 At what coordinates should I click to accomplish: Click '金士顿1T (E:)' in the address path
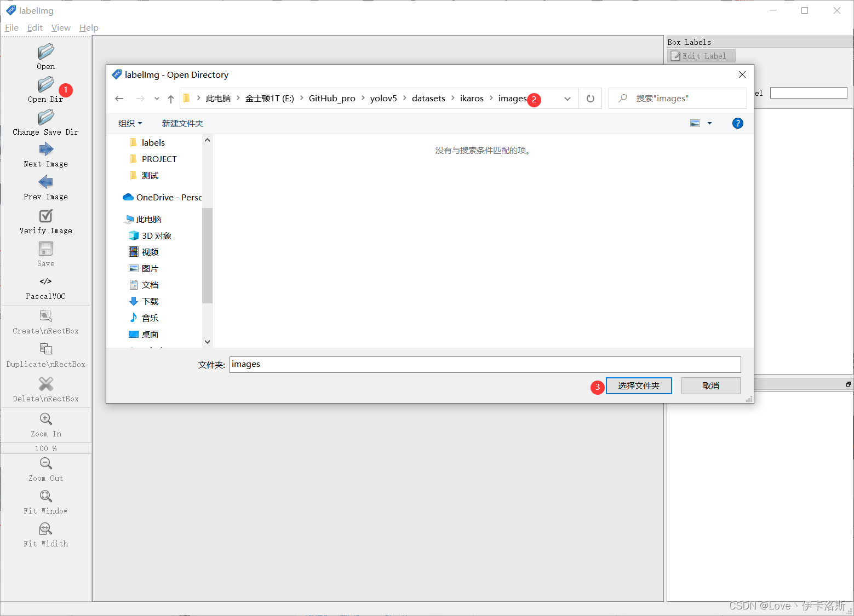pyautogui.click(x=270, y=99)
